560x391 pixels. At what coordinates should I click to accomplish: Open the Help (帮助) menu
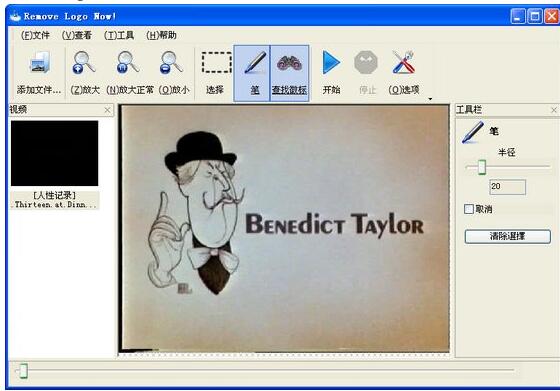(161, 35)
